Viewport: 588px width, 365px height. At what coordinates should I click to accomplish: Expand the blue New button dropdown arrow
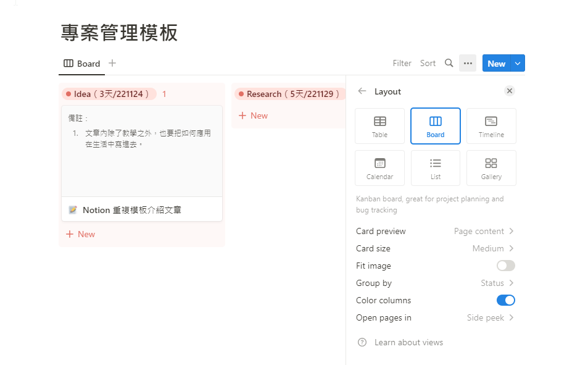(518, 63)
